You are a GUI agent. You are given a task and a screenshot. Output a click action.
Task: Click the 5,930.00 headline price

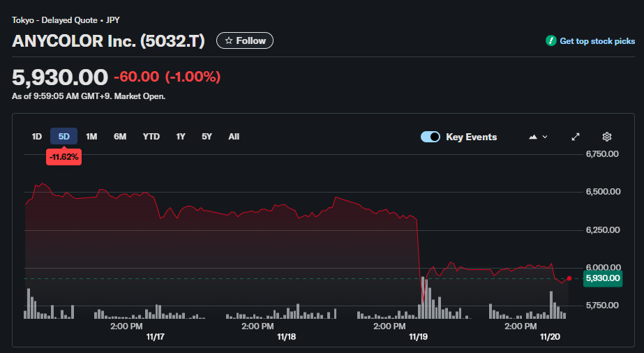pyautogui.click(x=60, y=77)
